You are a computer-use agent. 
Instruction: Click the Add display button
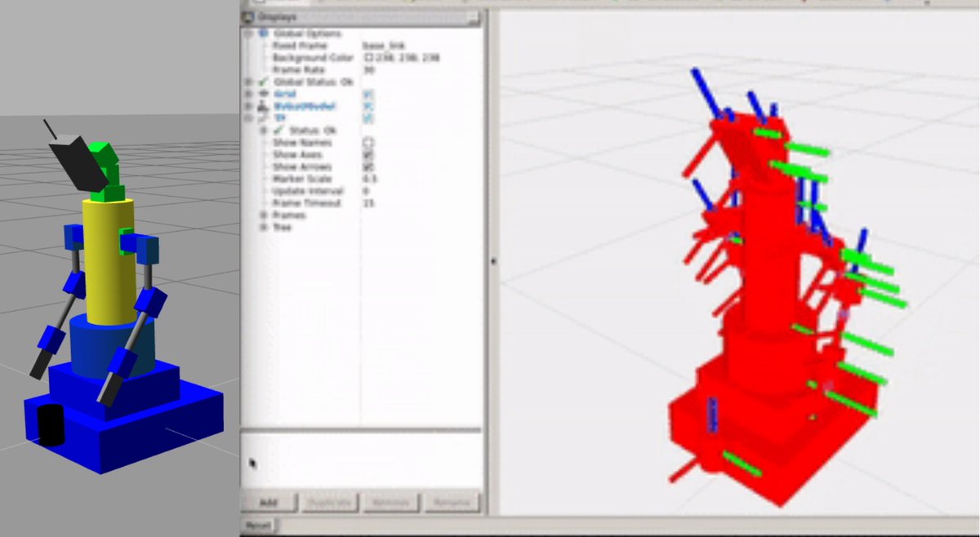(x=268, y=502)
